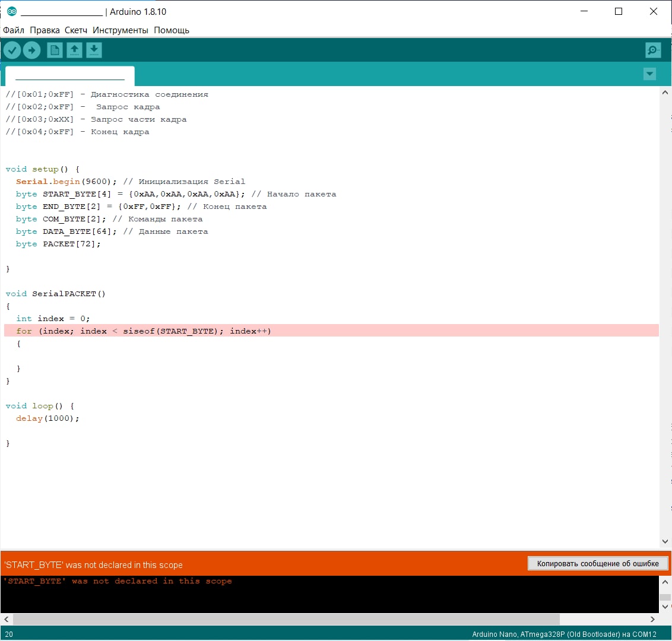This screenshot has height=641, width=672.
Task: Click comment '[0x04;0xFF] - Конец кадра'
Action: click(x=77, y=132)
